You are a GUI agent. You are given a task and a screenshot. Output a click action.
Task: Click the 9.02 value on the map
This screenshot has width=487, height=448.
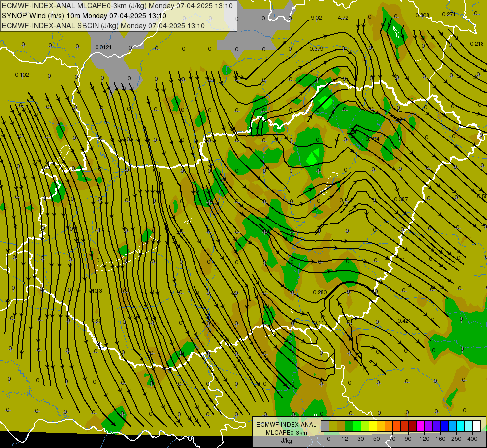point(316,18)
